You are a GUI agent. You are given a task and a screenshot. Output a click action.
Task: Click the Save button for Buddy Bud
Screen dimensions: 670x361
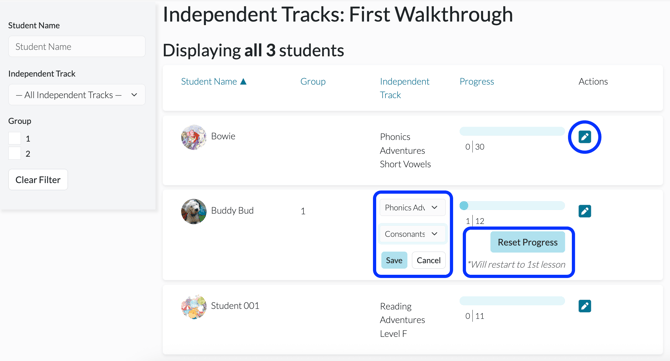pos(394,260)
